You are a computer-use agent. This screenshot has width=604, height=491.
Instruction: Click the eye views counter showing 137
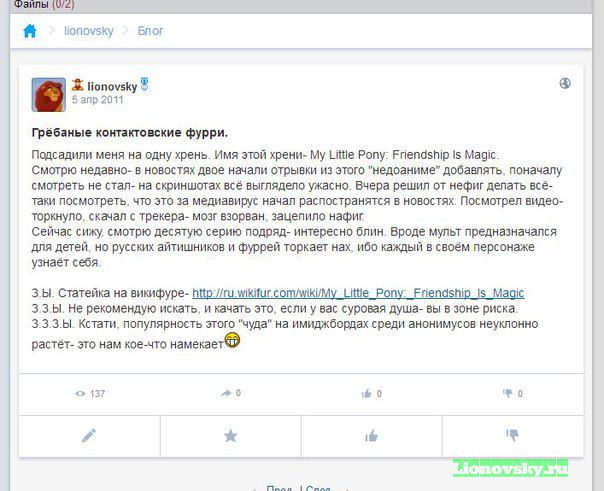tap(90, 394)
